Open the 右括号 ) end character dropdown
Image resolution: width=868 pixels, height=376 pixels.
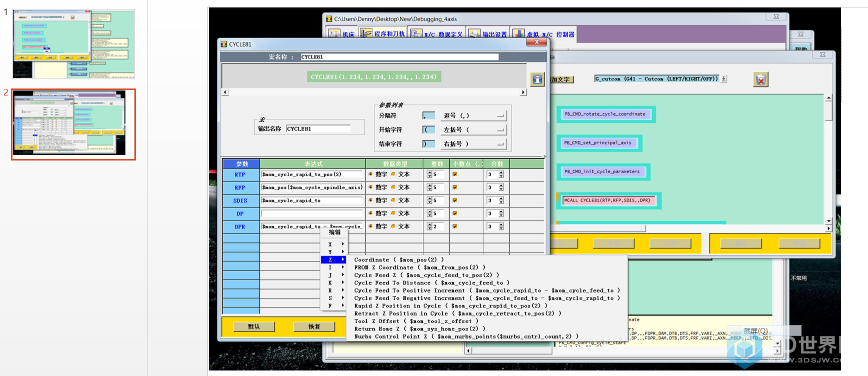click(x=474, y=144)
